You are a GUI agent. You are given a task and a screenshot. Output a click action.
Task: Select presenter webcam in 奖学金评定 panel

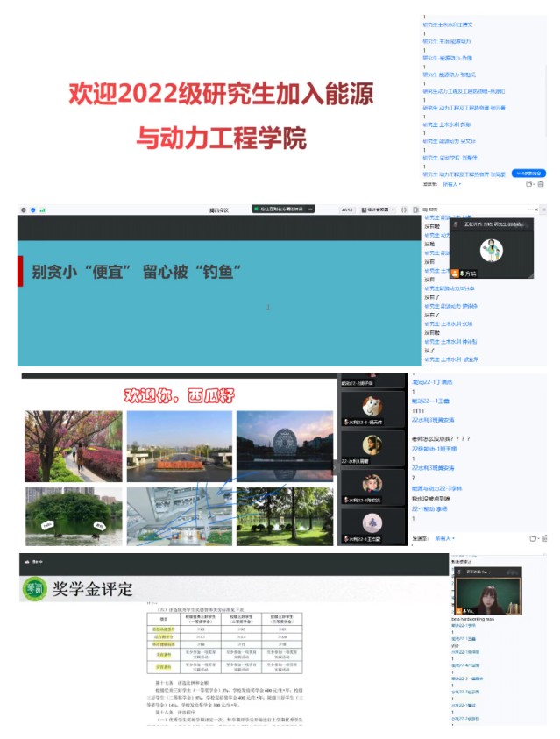click(488, 595)
